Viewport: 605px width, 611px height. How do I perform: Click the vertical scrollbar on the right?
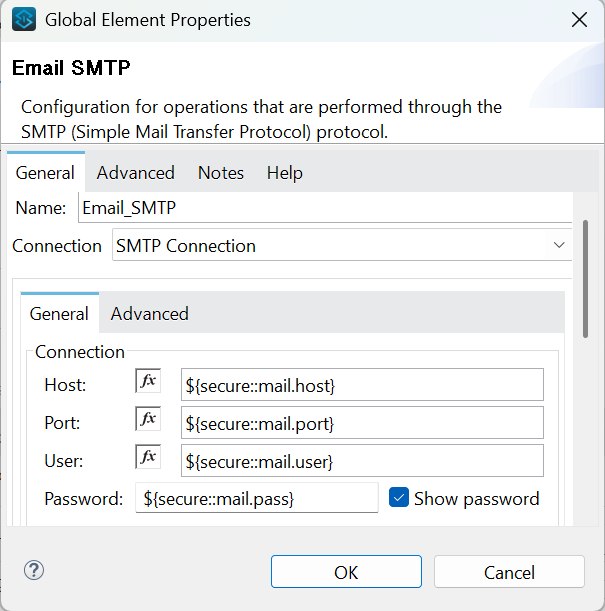585,280
